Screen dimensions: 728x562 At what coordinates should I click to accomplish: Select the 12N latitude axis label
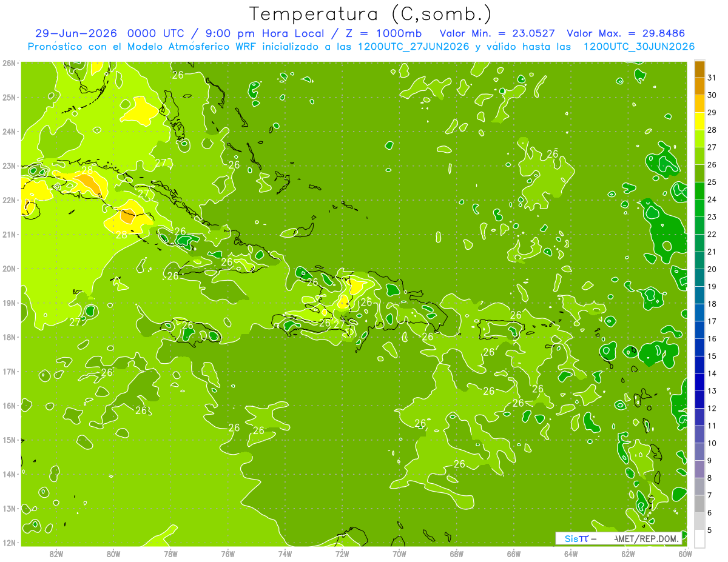click(x=9, y=543)
